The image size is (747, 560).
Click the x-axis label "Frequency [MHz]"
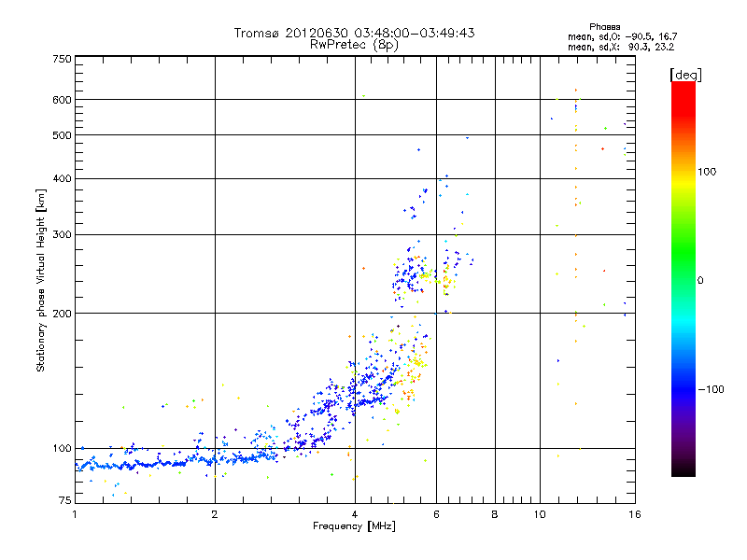tap(354, 525)
